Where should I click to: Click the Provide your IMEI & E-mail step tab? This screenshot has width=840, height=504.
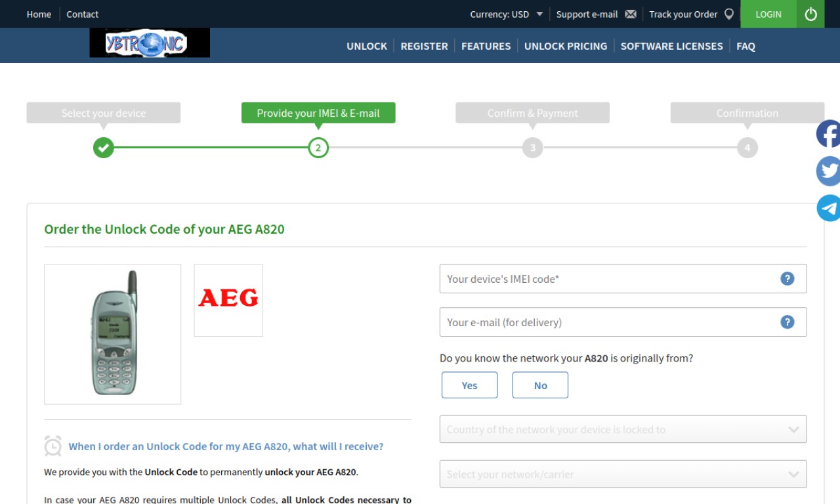[x=318, y=113]
